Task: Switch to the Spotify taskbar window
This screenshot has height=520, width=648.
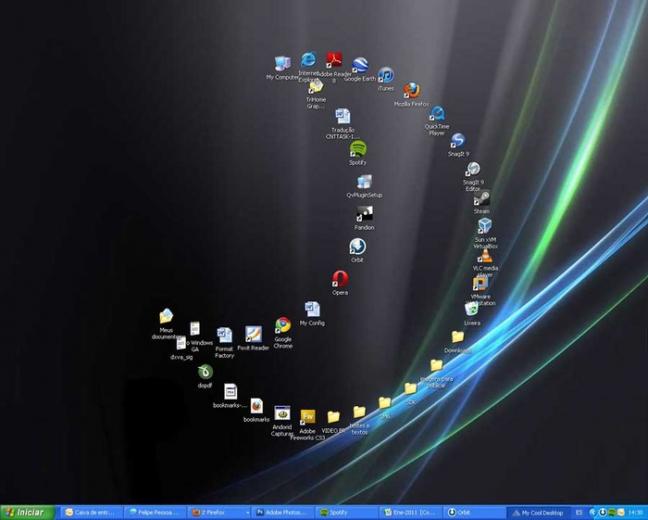Action: tap(347, 513)
